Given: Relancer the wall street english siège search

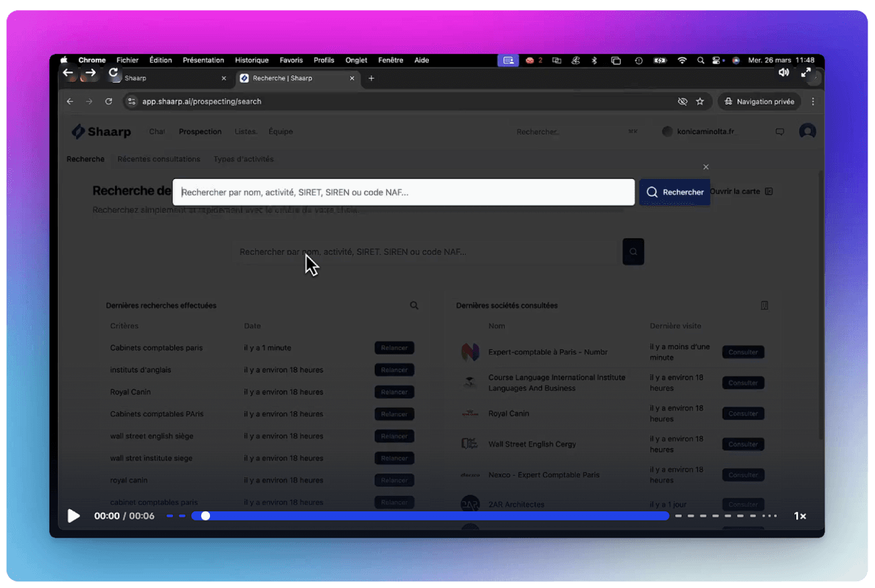Looking at the screenshot, I should (394, 436).
